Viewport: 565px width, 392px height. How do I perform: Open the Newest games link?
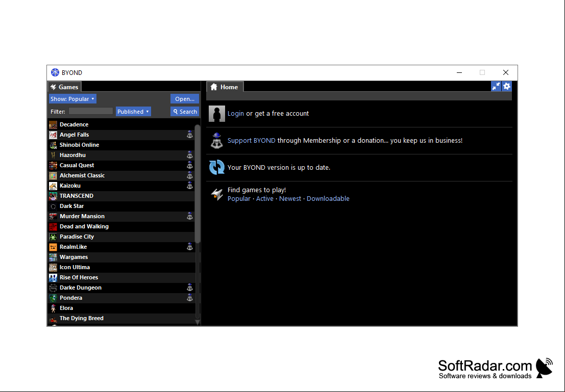point(290,199)
